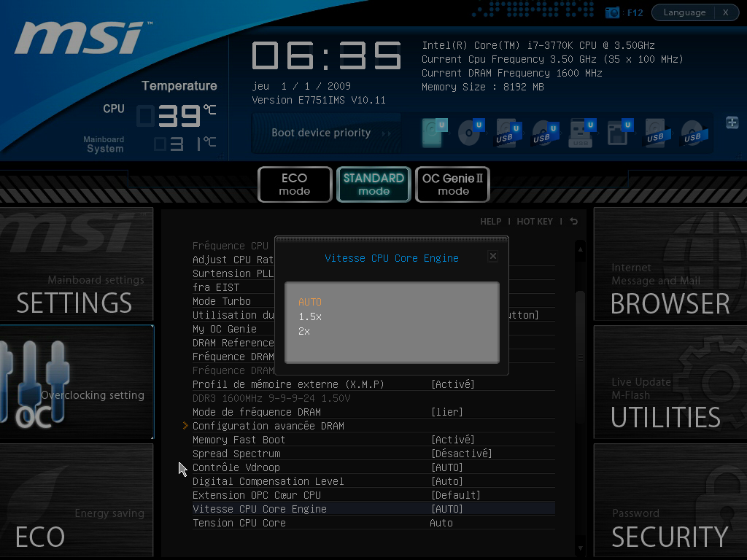Change Mode de fréquence DRAM value [lier]
747x560 pixels.
[x=447, y=412]
